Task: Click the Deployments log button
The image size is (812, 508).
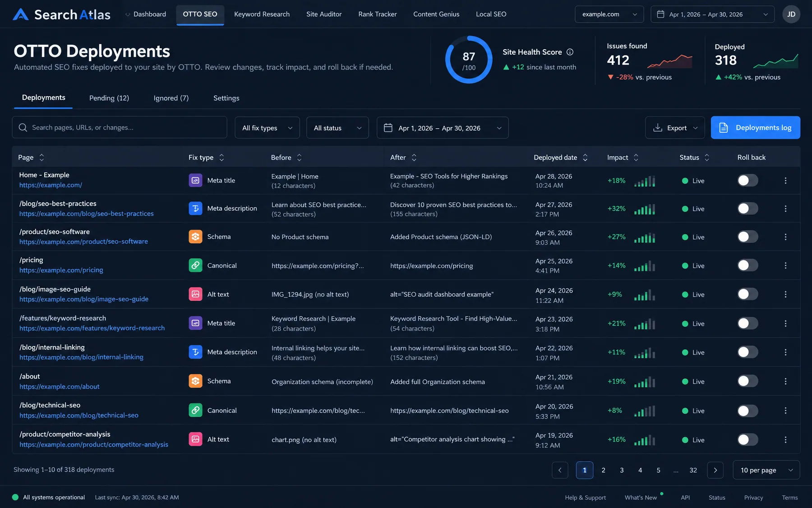Action: (x=756, y=128)
